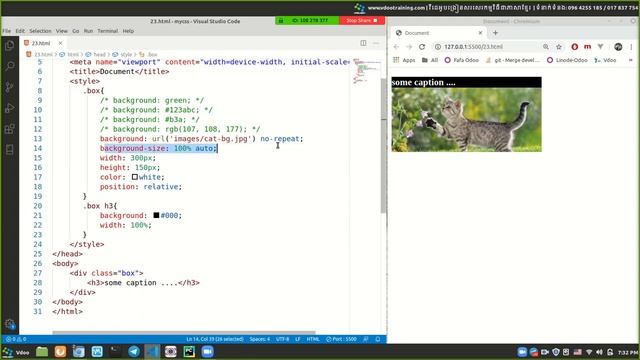Open the Run menu
The width and height of the screenshot is (640, 360).
click(88, 31)
